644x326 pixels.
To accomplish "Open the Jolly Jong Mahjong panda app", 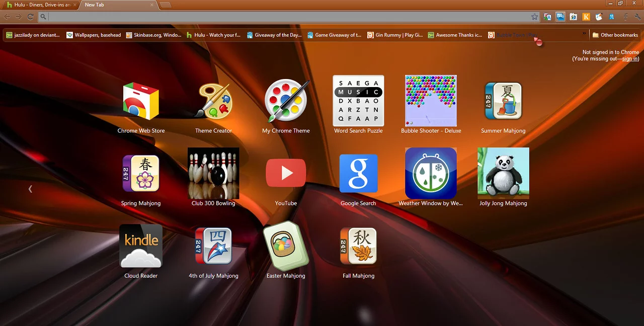I will point(503,174).
